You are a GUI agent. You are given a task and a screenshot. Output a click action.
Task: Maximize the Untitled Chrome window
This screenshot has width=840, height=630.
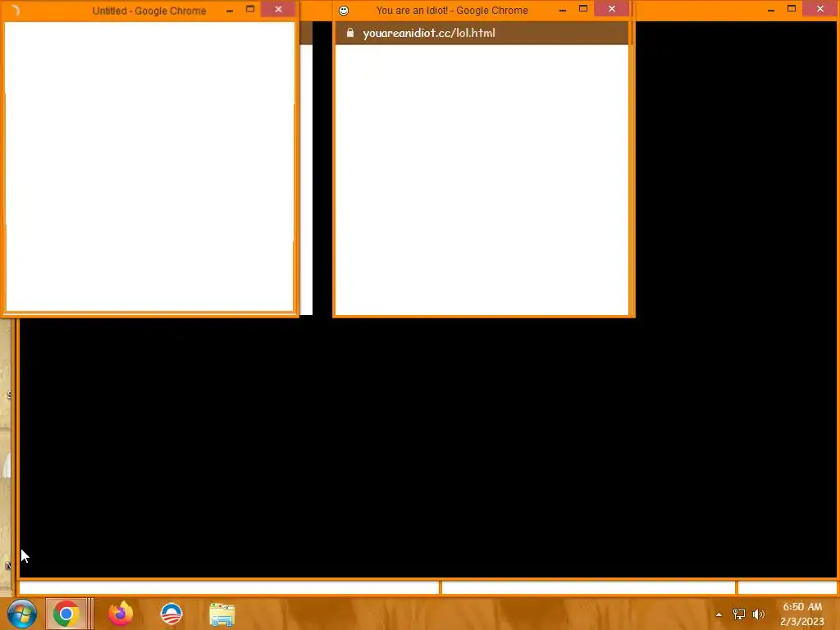click(x=250, y=9)
